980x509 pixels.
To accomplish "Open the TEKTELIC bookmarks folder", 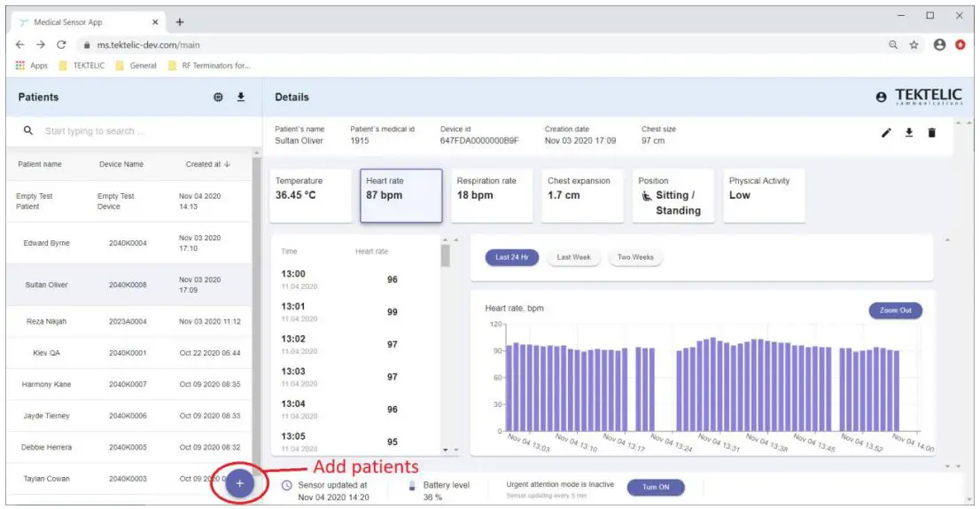I will click(x=81, y=66).
